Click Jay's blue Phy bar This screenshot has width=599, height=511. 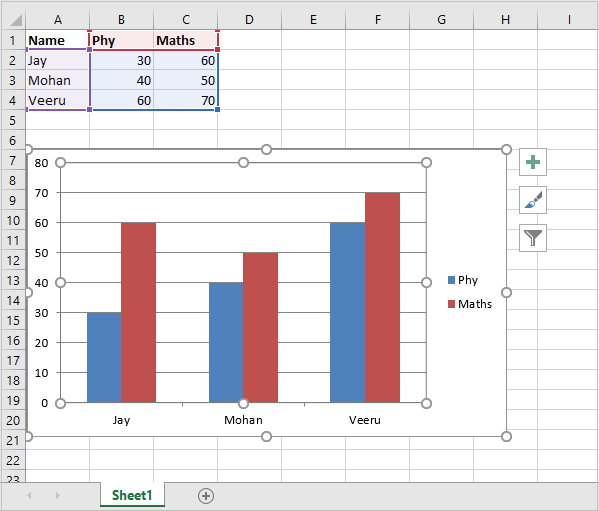[104, 357]
